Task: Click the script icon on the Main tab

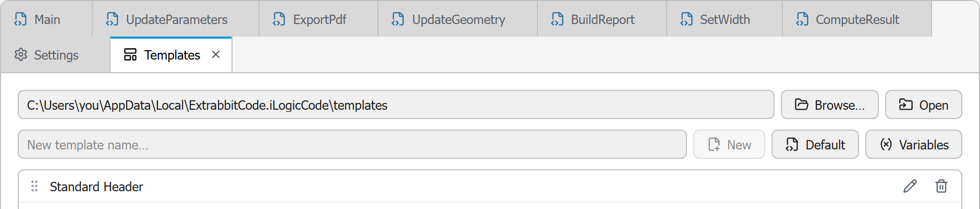Action: pyautogui.click(x=21, y=19)
